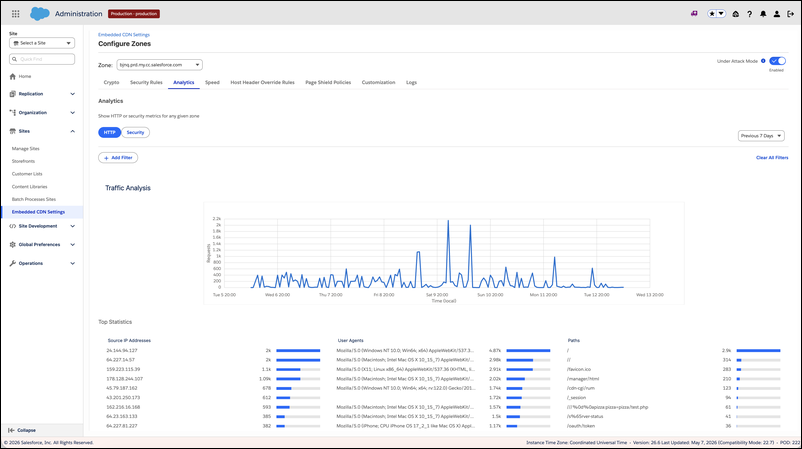802x449 pixels.
Task: Expand the Global Preferences section chevron
Action: [x=73, y=245]
